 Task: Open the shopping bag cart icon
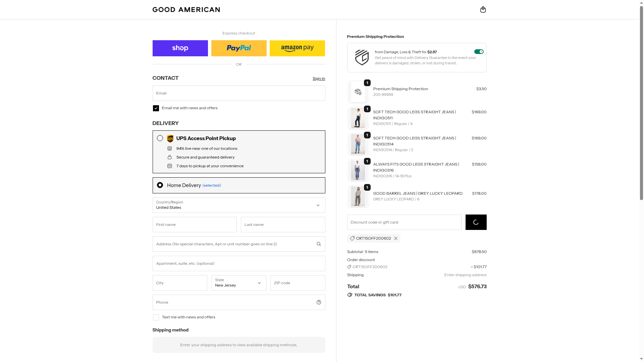[x=483, y=9]
